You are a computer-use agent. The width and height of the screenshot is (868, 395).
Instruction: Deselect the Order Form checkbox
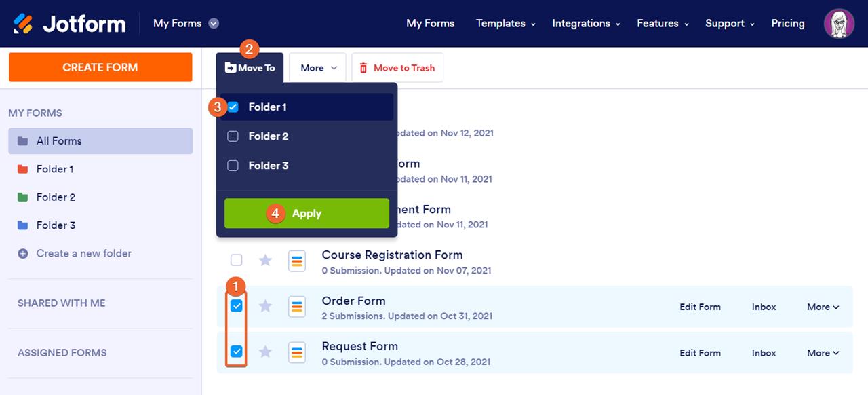[x=236, y=306]
